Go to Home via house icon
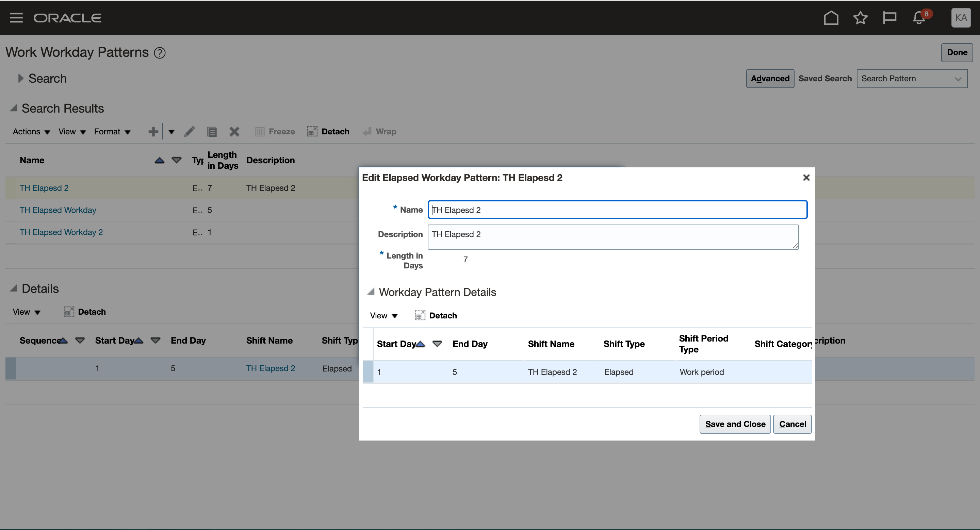This screenshot has width=980, height=530. 831,18
